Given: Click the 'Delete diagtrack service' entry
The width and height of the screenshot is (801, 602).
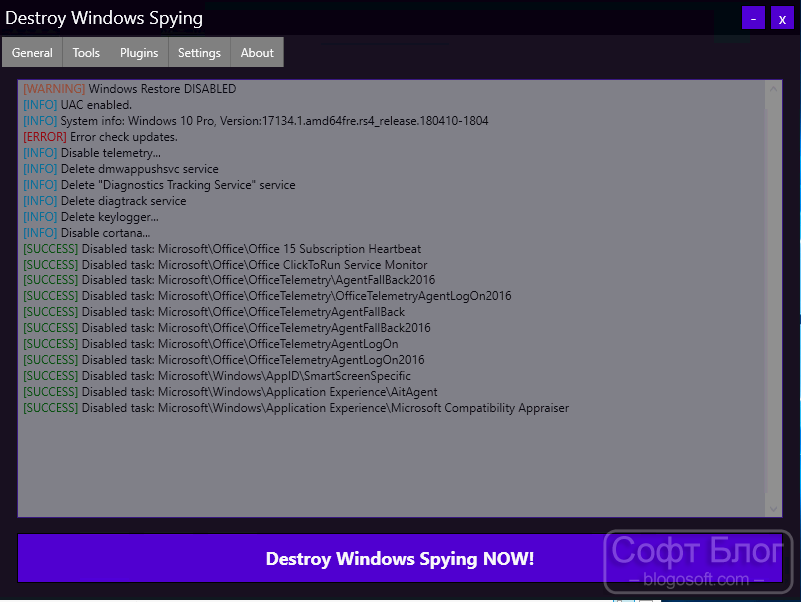Looking at the screenshot, I should point(105,200).
